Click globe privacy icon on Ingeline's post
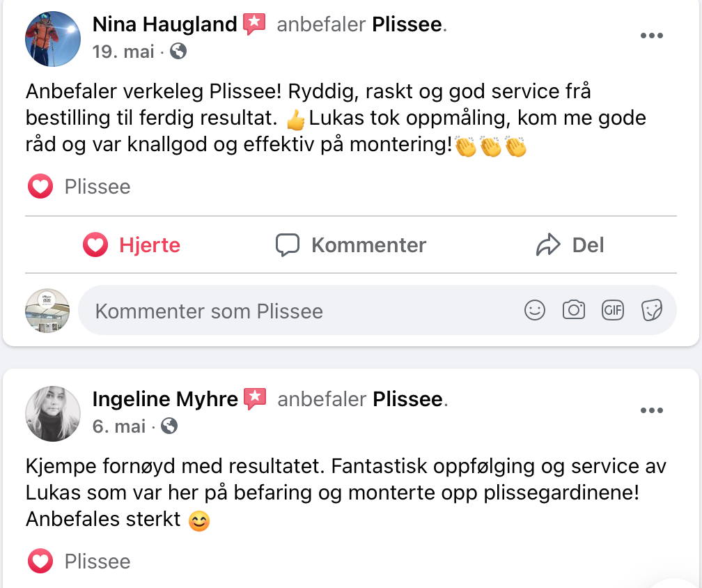The width and height of the screenshot is (702, 588). point(169,426)
